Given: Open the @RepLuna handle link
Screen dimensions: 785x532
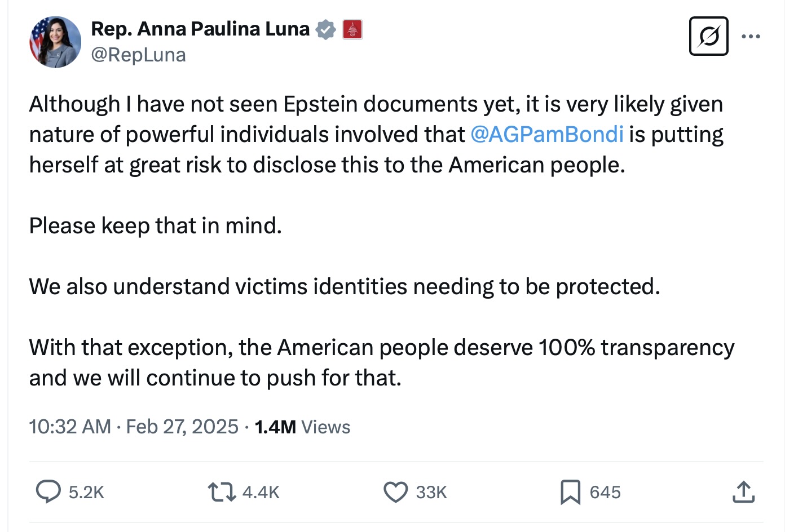Looking at the screenshot, I should click(138, 55).
